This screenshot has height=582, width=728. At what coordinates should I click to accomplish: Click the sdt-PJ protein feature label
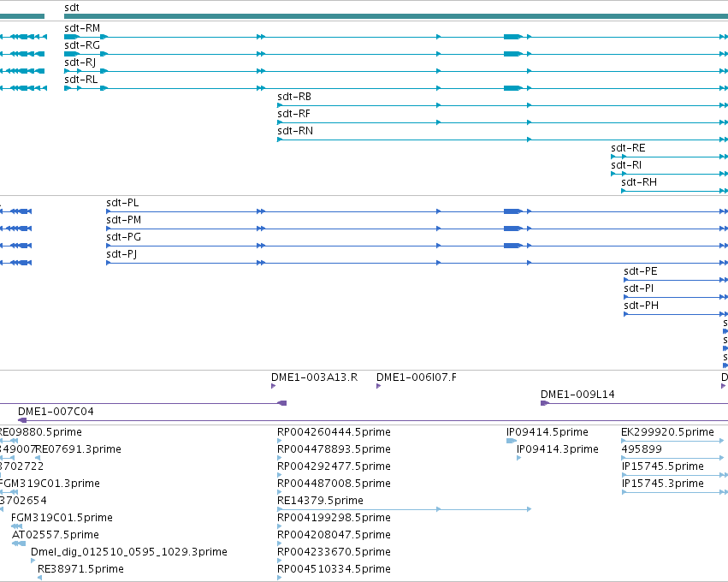[121, 254]
